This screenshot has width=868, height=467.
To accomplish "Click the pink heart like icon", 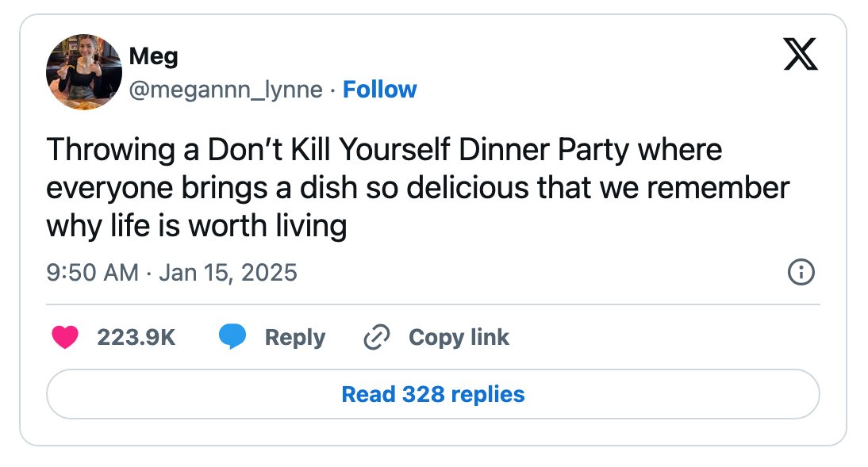I will point(65,337).
